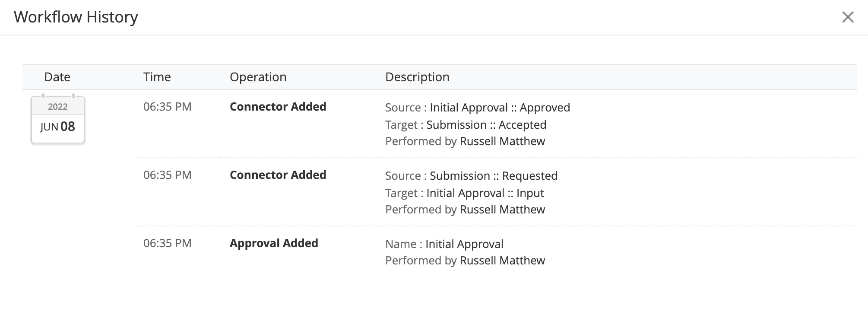Viewport: 868px width, 318px height.
Task: Select the Time column header
Action: (157, 77)
